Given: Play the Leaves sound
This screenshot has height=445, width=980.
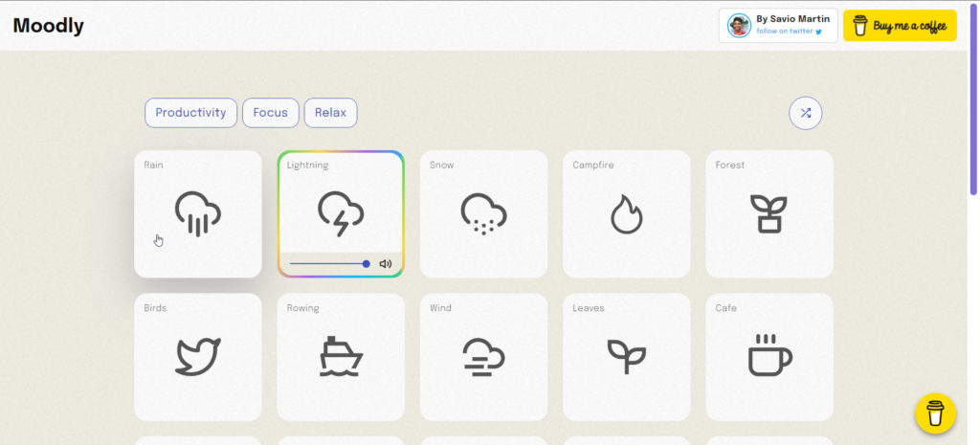Looking at the screenshot, I should coord(626,357).
